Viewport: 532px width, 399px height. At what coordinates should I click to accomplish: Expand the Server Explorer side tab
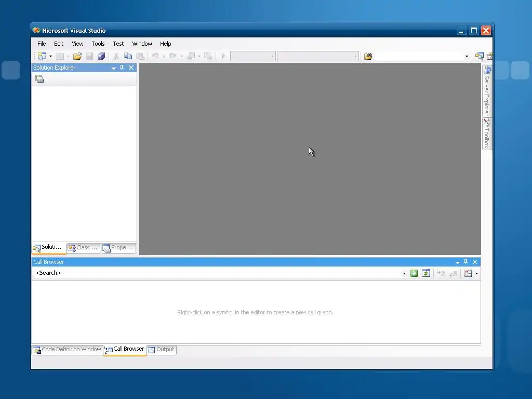[x=487, y=90]
